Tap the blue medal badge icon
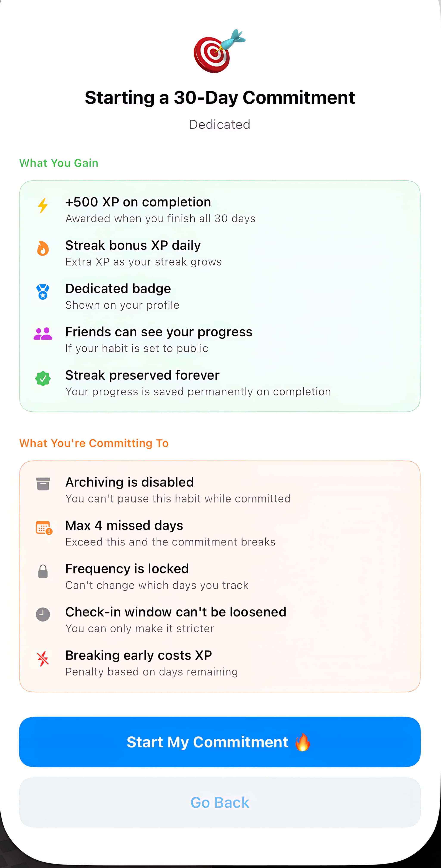The width and height of the screenshot is (441, 868). (x=43, y=292)
